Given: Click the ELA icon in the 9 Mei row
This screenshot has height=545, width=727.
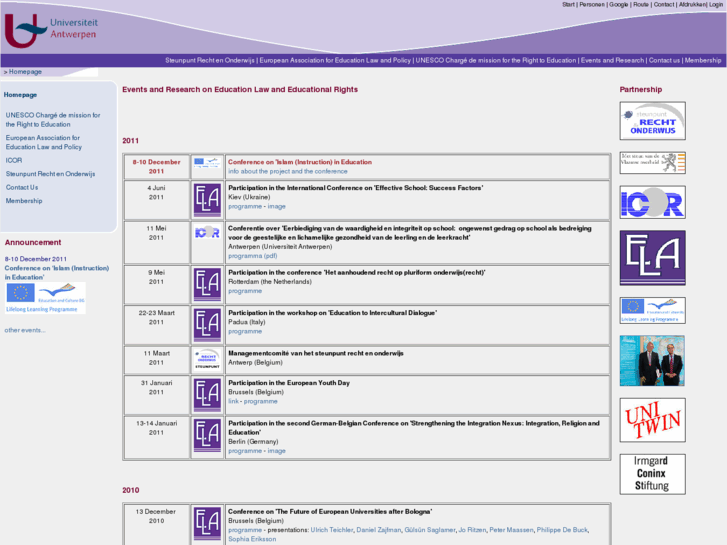Looking at the screenshot, I should click(x=207, y=284).
